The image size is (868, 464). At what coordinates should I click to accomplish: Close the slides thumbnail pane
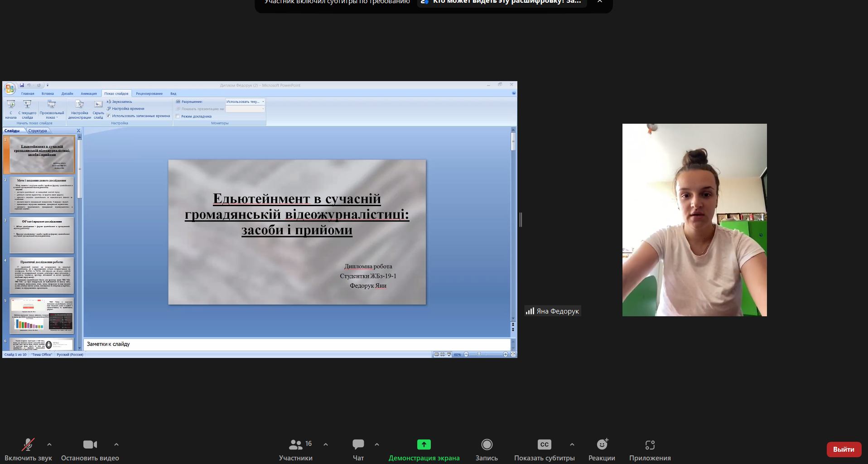tap(78, 130)
